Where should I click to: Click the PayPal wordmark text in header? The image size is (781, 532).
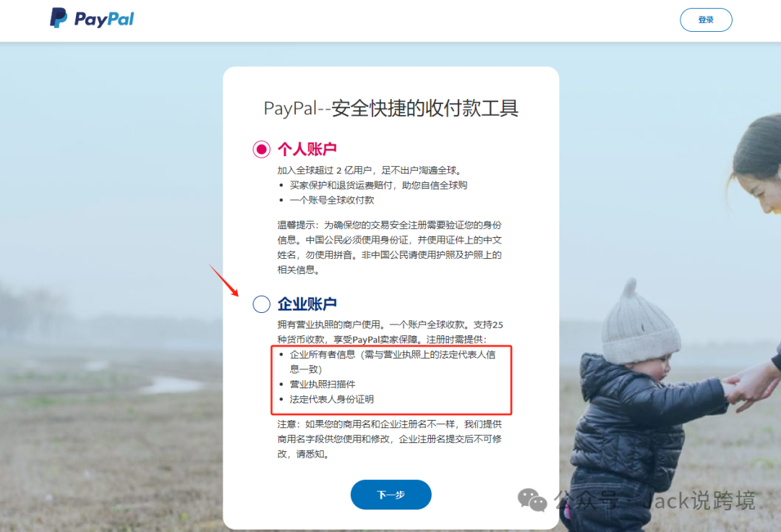tap(104, 20)
